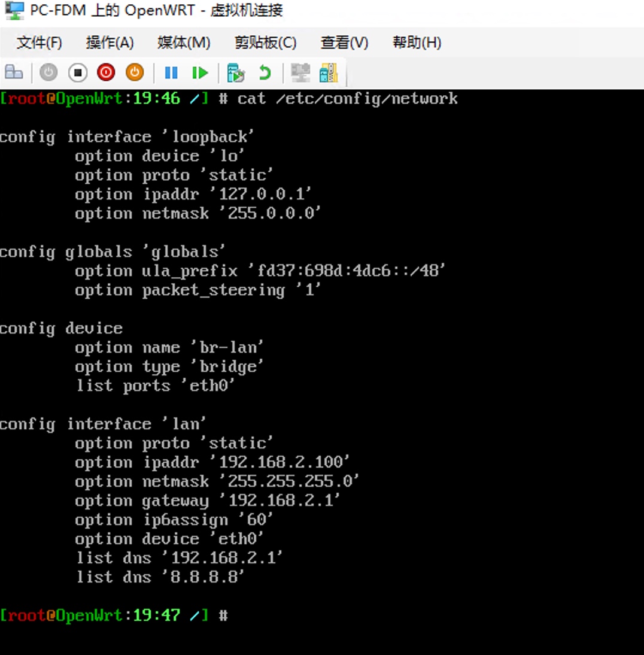
Task: Send Ctrl+Alt+Del using the toolbar icon
Action: [13, 73]
